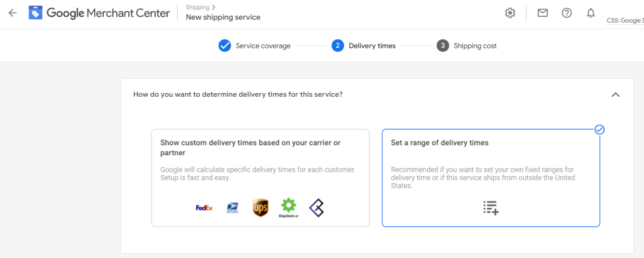Collapse the delivery times question section
644x258 pixels.
point(615,94)
